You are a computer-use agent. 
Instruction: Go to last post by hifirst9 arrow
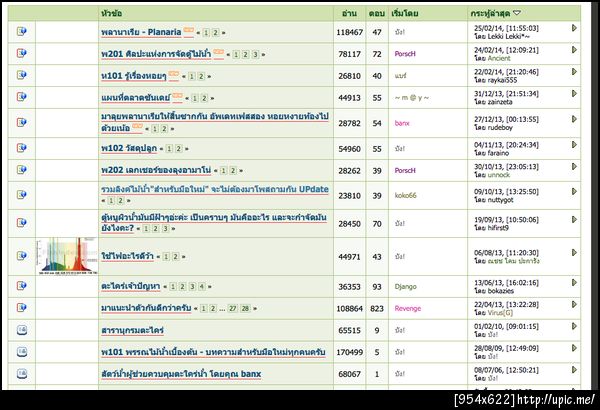click(x=574, y=219)
